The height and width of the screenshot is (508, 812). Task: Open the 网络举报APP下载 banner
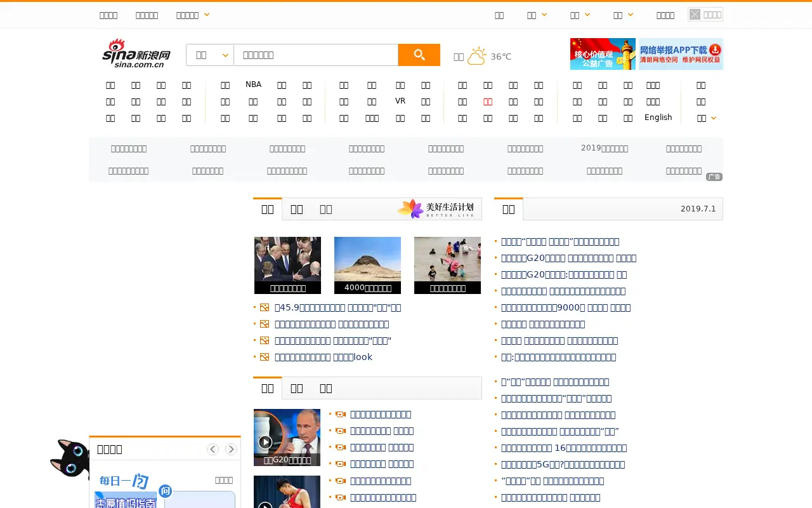pos(681,54)
